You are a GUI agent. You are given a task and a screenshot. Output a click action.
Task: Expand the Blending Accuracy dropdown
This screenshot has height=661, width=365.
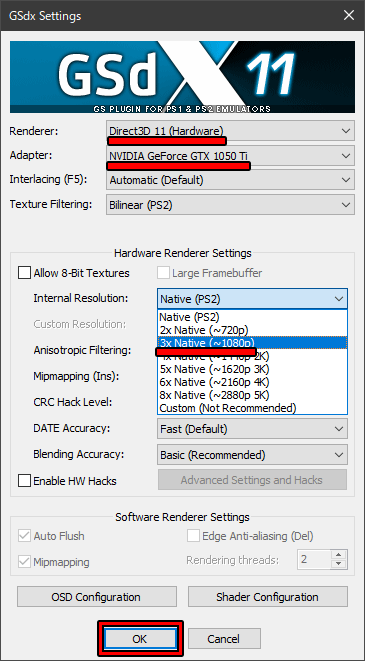pyautogui.click(x=252, y=455)
